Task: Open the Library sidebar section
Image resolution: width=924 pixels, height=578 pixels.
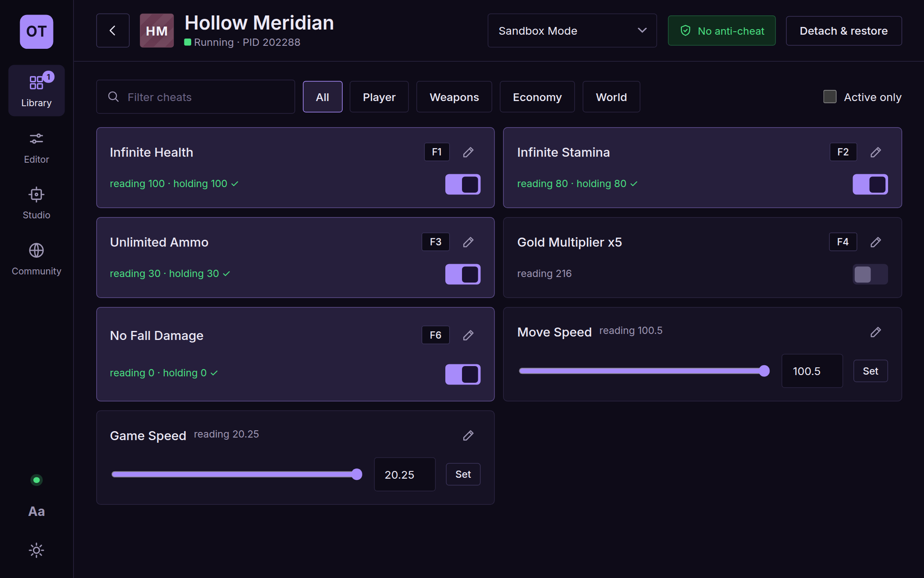Action: coord(36,90)
